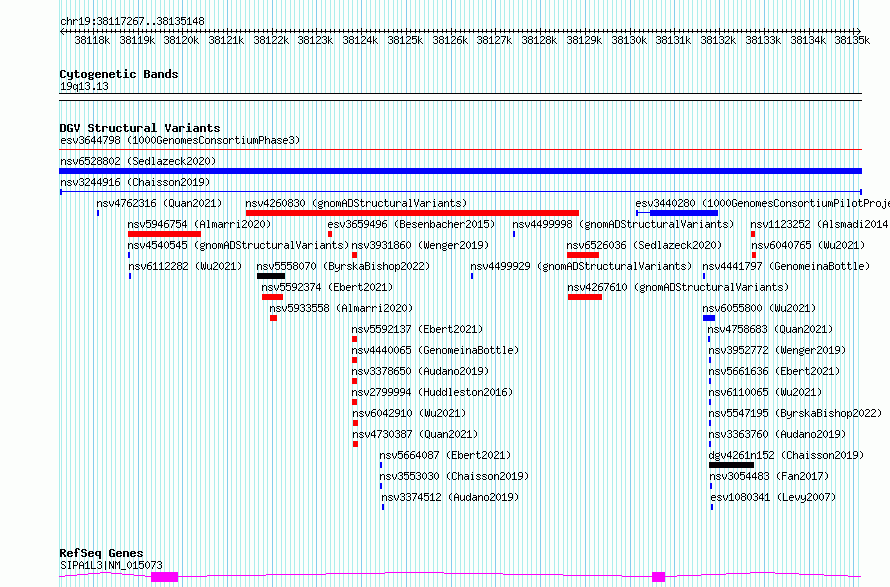Click nsv5933558 Almarri2020 red marker
Image resolution: width=890 pixels, height=587 pixels.
(x=273, y=318)
